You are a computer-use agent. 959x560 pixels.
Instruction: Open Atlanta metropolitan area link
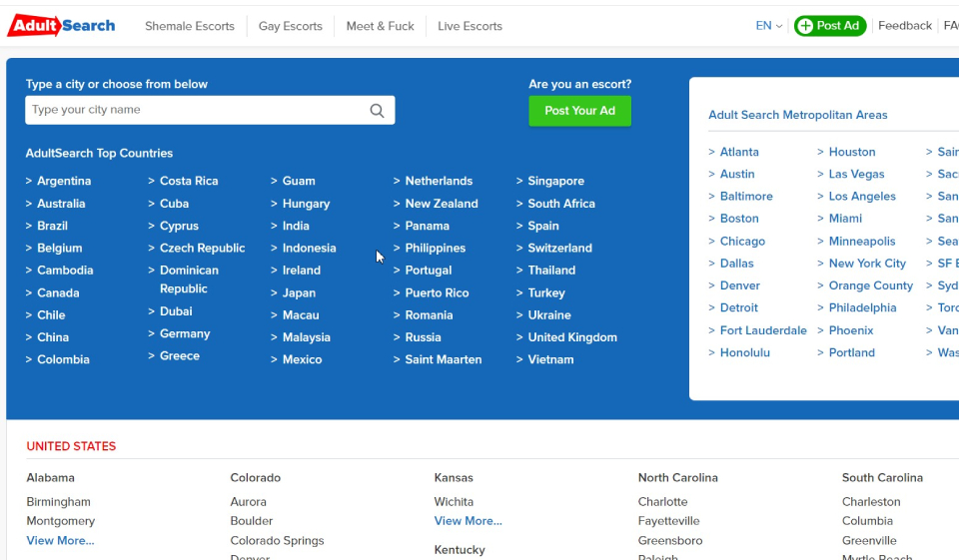(x=739, y=152)
